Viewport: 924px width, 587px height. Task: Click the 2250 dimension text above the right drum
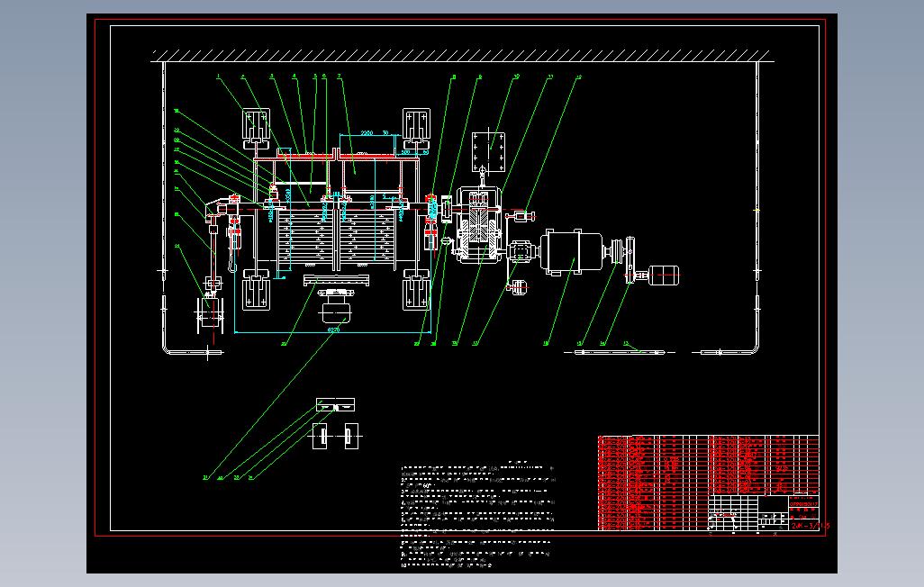(x=367, y=133)
